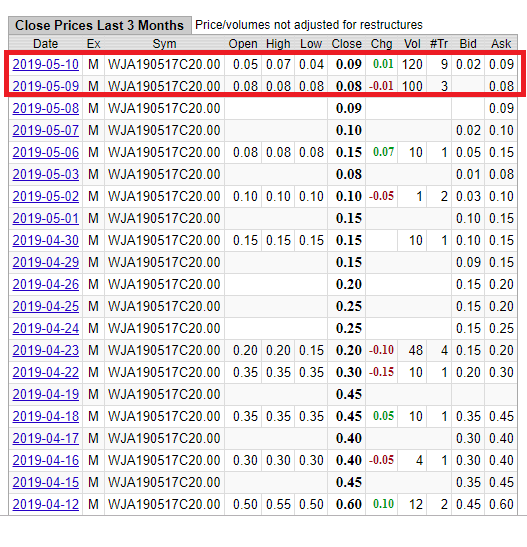This screenshot has height=547, width=527.
Task: Open the 2019-04-19 date link
Action: point(46,394)
